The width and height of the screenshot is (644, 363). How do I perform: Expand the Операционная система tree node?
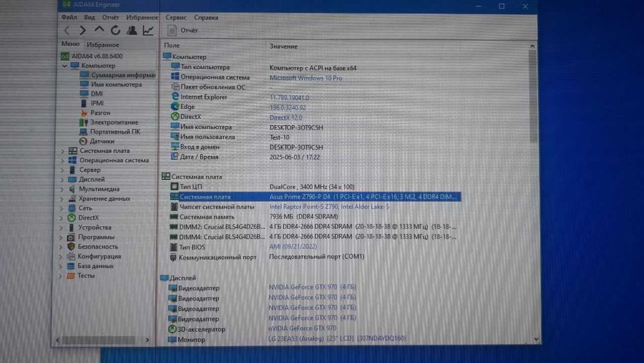click(62, 161)
